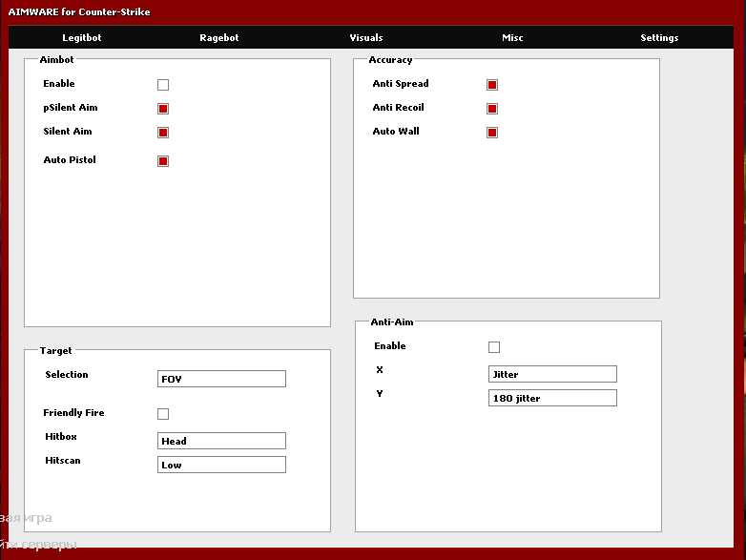Open the Selection dropdown showing FOV
This screenshot has width=746, height=560.
click(221, 379)
